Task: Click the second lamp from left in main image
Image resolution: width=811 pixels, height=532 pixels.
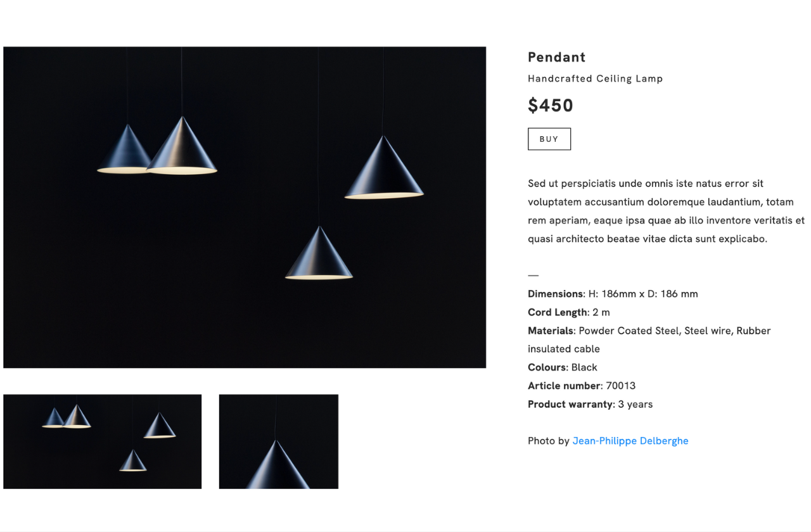Action: click(x=182, y=149)
